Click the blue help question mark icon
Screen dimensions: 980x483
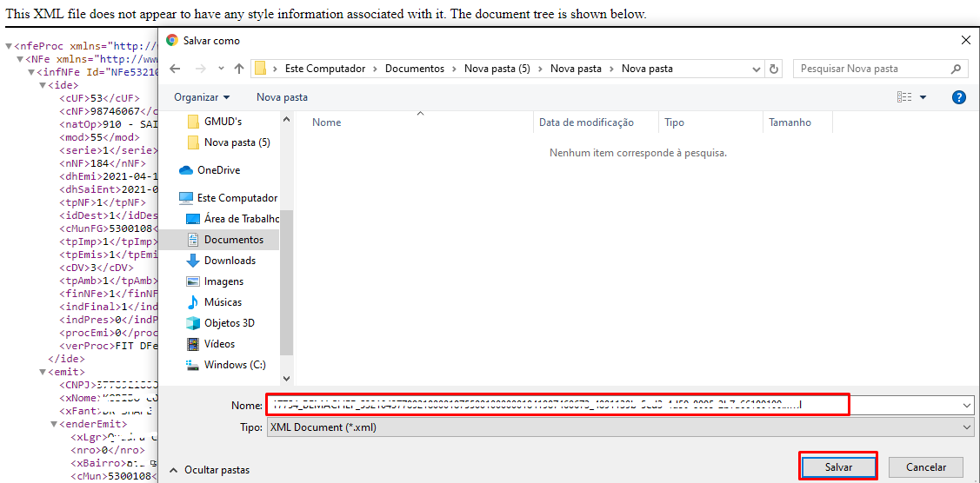(x=959, y=97)
